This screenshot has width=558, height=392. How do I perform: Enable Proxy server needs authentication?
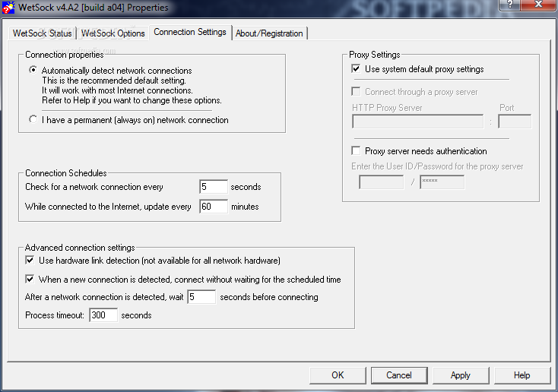click(356, 150)
